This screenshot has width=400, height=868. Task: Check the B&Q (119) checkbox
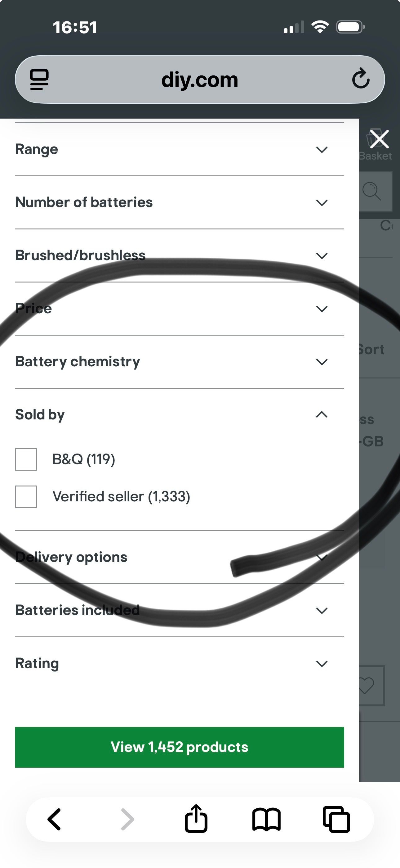(26, 459)
